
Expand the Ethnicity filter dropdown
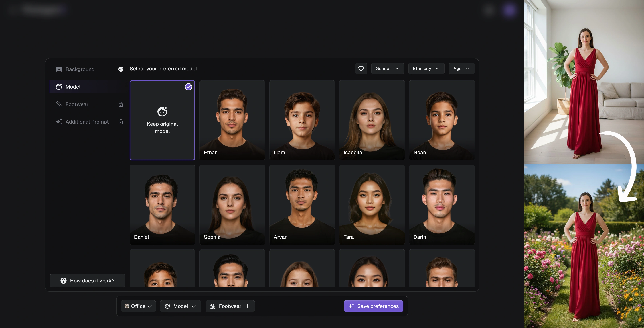click(x=426, y=68)
